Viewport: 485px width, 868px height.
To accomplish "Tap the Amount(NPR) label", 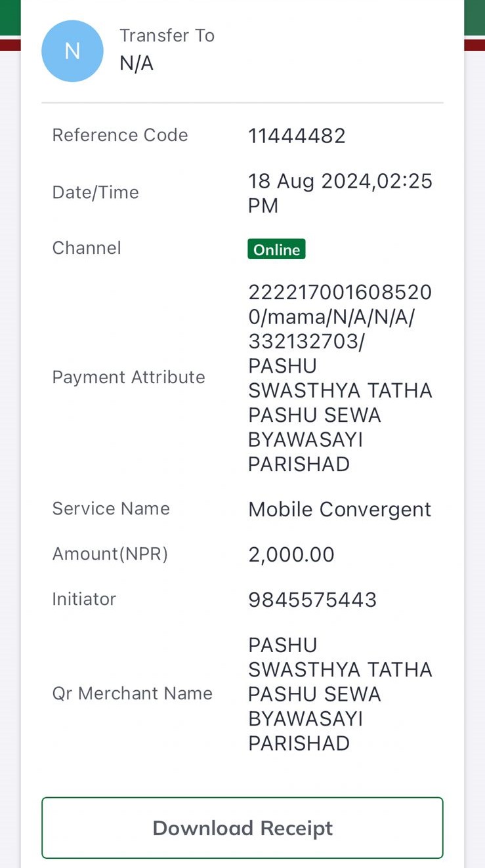I will click(110, 554).
